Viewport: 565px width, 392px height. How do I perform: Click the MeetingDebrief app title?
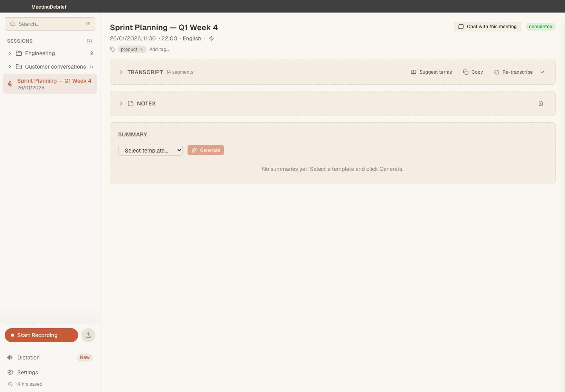tap(49, 7)
